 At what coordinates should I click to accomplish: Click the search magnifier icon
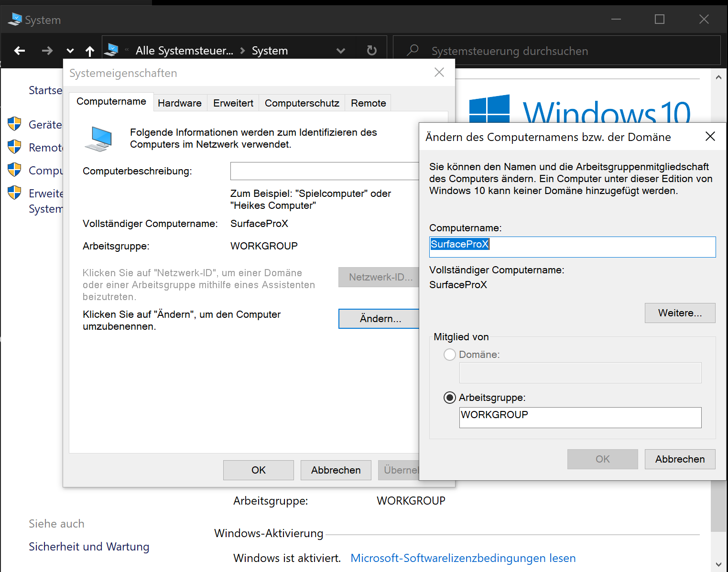coord(413,50)
